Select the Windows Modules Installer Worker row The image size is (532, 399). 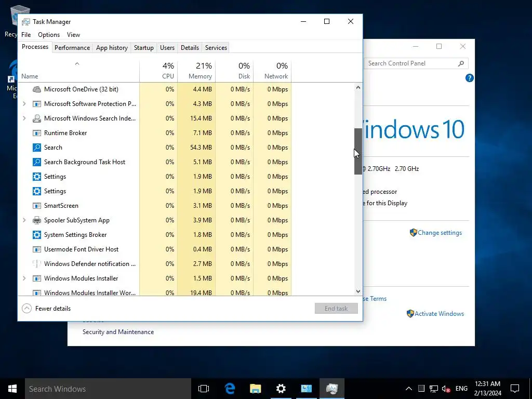click(x=155, y=292)
